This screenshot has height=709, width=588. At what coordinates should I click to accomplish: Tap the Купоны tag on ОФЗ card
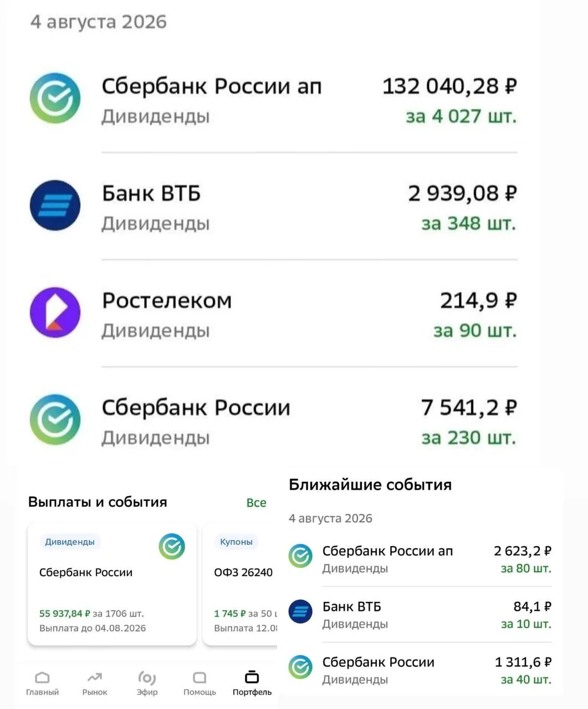pyautogui.click(x=236, y=542)
